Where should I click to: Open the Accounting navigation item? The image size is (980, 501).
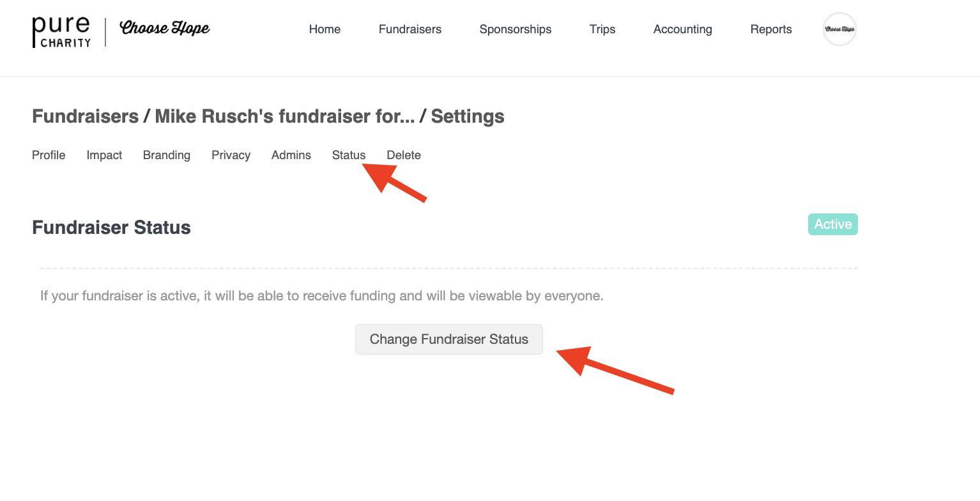coord(683,29)
